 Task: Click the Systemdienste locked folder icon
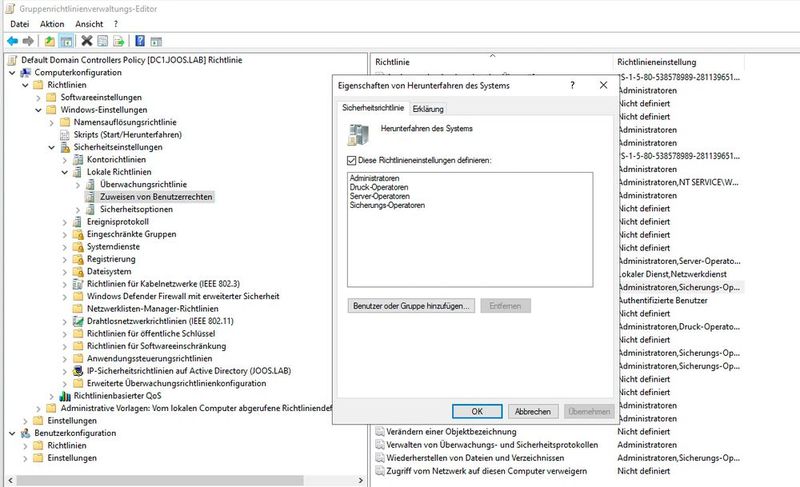(x=78, y=247)
